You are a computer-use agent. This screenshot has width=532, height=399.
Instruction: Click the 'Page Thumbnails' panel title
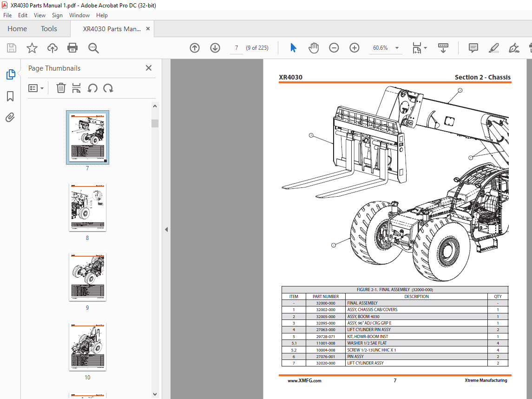(x=54, y=68)
